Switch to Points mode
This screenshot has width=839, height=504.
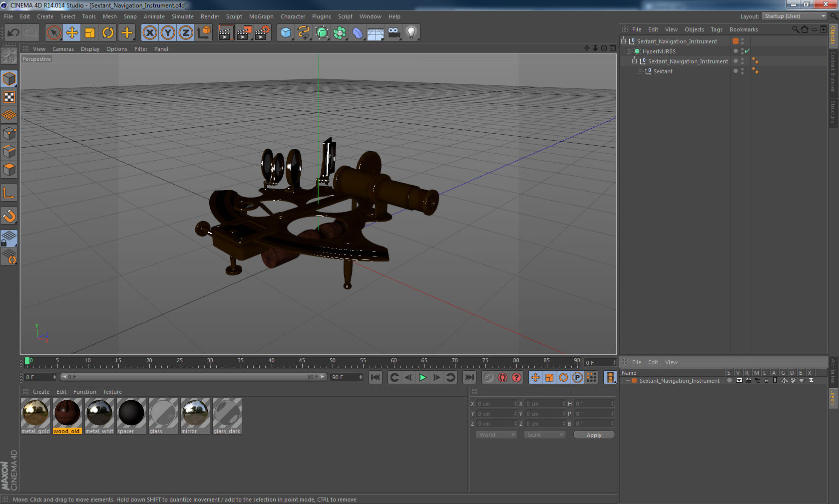click(x=9, y=133)
